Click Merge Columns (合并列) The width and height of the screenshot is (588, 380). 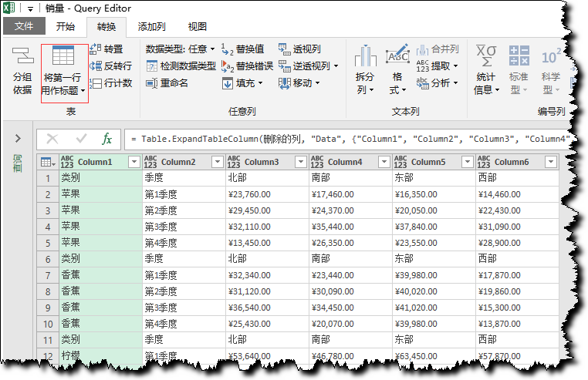438,49
